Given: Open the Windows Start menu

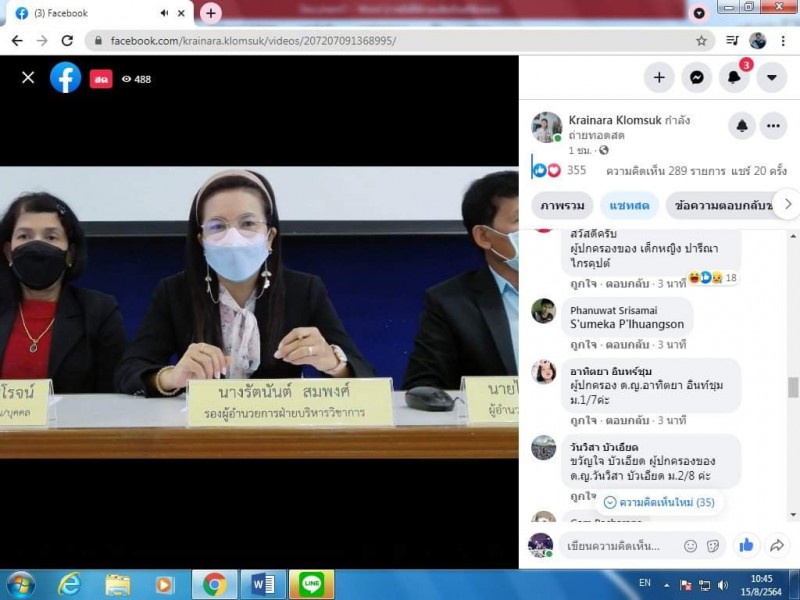Looking at the screenshot, I should [x=20, y=585].
